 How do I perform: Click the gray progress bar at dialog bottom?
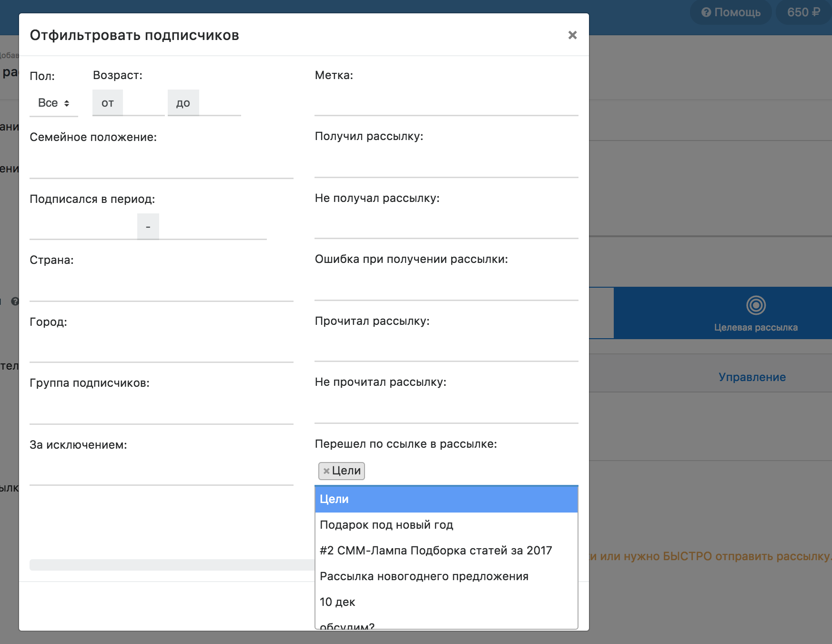point(172,565)
